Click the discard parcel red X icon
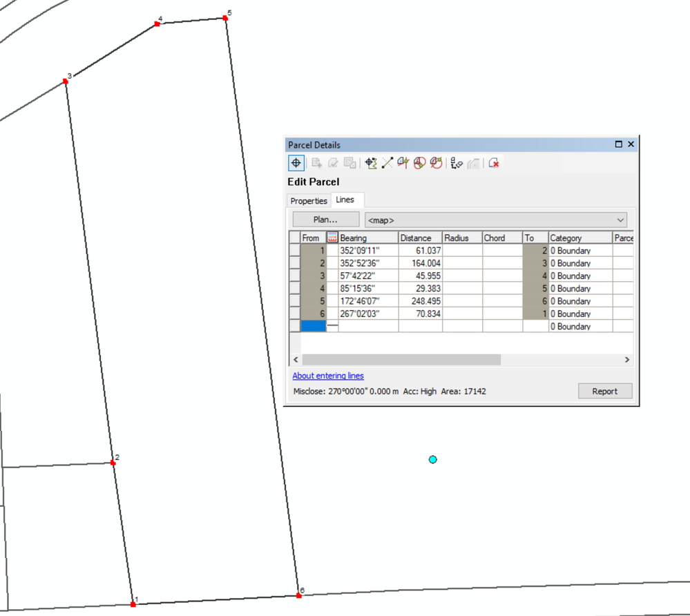Image resolution: width=690 pixels, height=616 pixels. point(494,163)
